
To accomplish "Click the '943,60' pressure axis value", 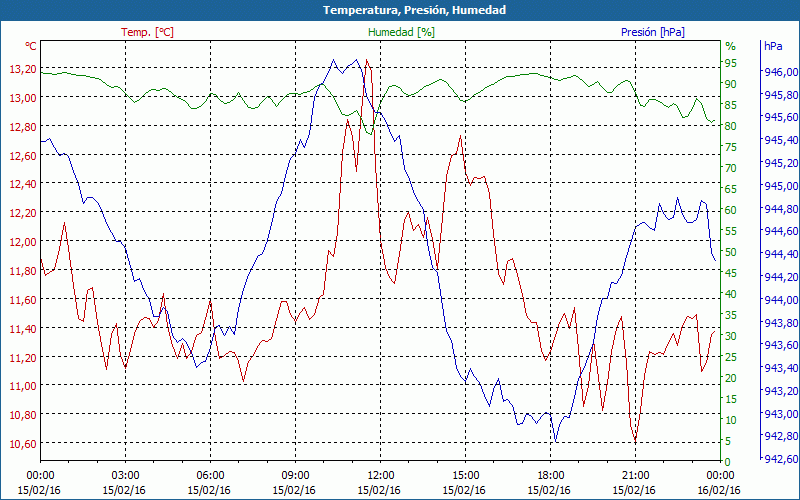I will (x=781, y=345).
